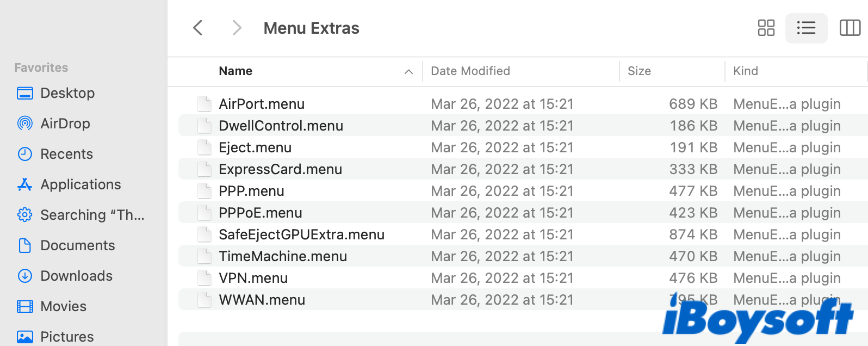The width and height of the screenshot is (868, 346).
Task: Go back with the left chevron
Action: coord(198,28)
